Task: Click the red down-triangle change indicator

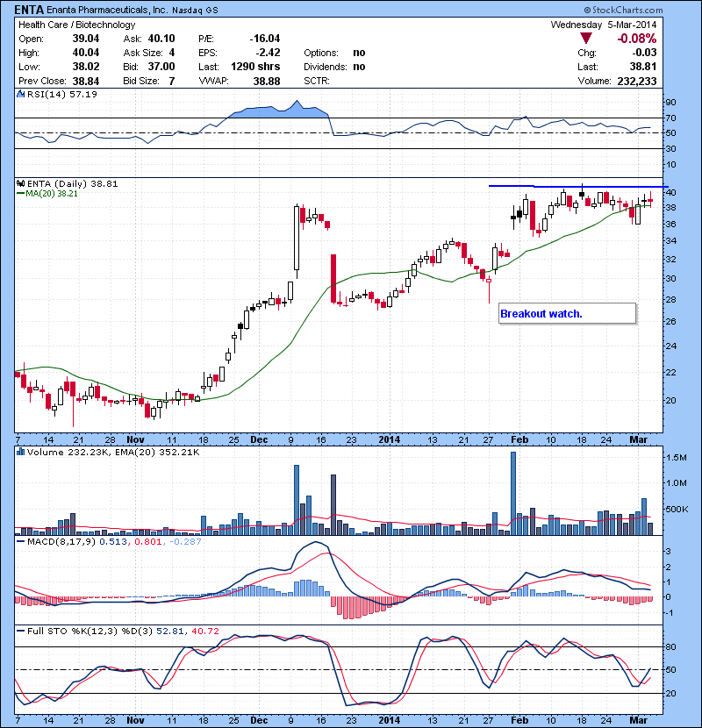Action: [x=586, y=39]
